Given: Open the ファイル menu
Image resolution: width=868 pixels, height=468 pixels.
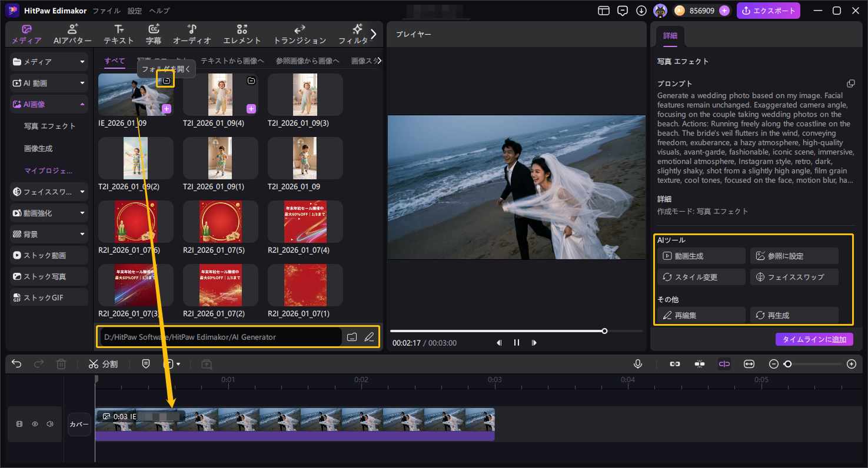Looking at the screenshot, I should coord(107,11).
